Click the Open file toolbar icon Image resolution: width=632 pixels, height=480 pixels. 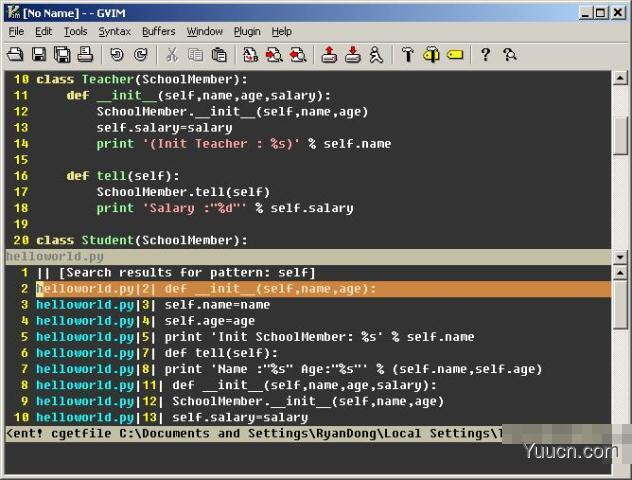(15, 54)
